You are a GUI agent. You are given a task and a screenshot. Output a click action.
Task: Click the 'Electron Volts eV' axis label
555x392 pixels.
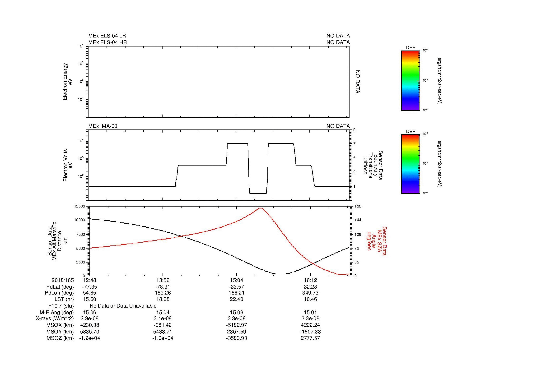click(68, 165)
